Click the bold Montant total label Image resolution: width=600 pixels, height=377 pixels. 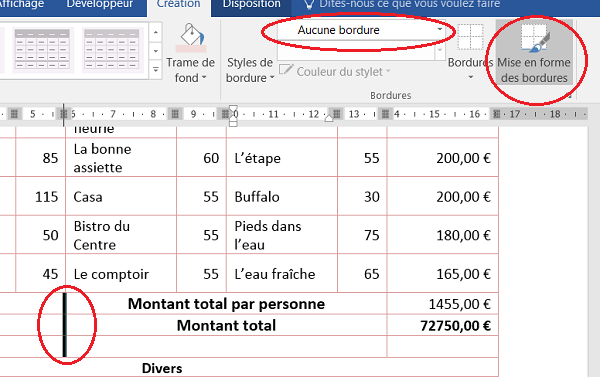(x=226, y=326)
